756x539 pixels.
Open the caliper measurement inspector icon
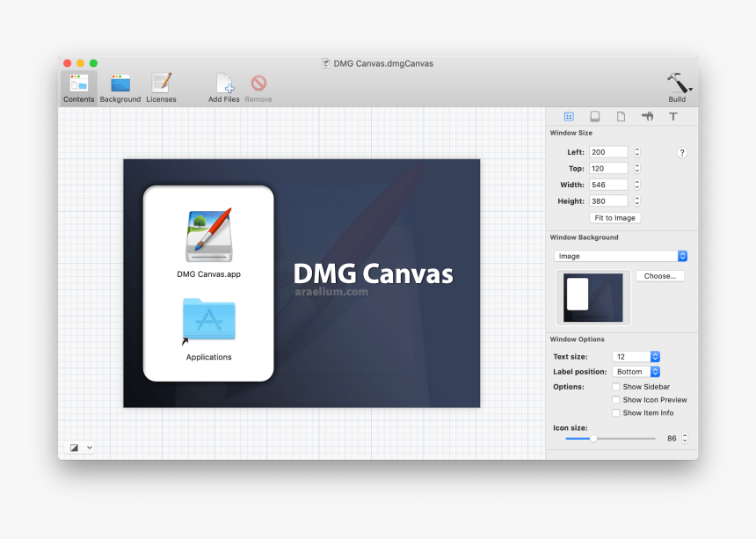coord(647,116)
